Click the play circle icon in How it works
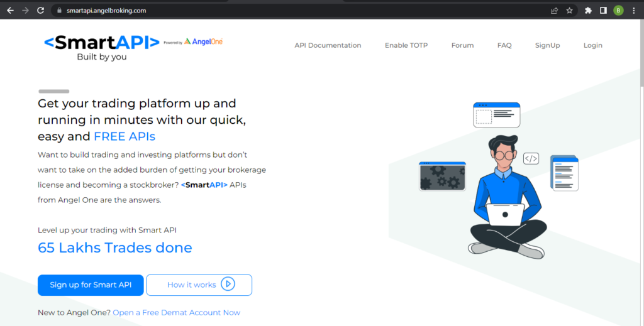Viewport: 644px width, 326px height. point(228,284)
